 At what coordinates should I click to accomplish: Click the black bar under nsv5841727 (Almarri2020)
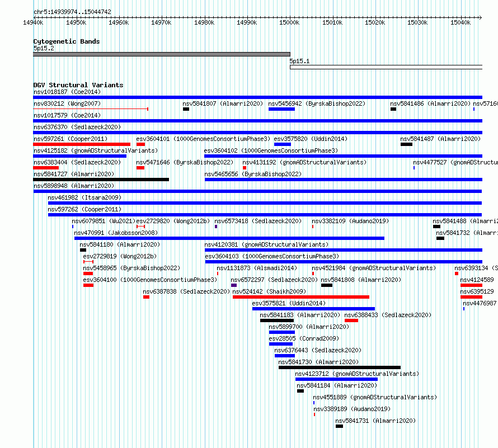tap(101, 180)
